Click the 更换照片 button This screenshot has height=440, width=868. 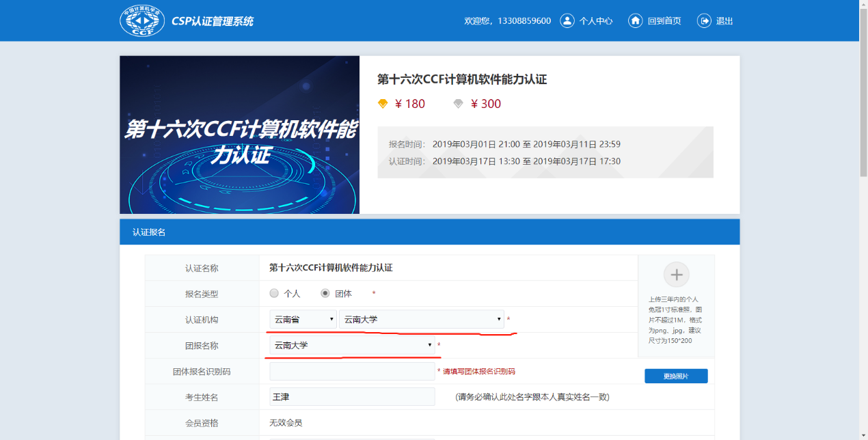(676, 376)
